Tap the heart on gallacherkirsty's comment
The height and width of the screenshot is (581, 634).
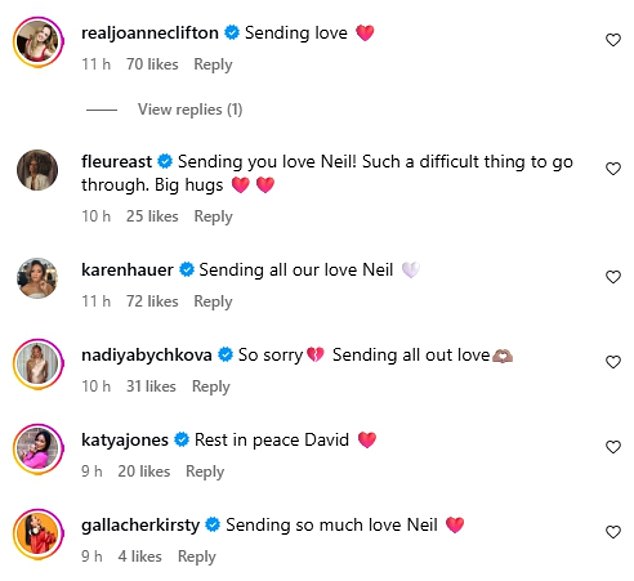tap(613, 532)
